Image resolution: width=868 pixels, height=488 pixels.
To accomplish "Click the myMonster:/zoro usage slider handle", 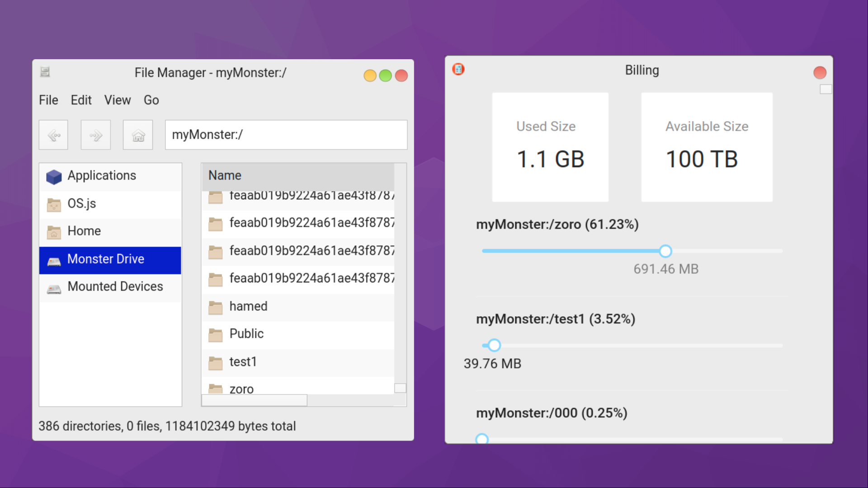I will click(x=665, y=251).
